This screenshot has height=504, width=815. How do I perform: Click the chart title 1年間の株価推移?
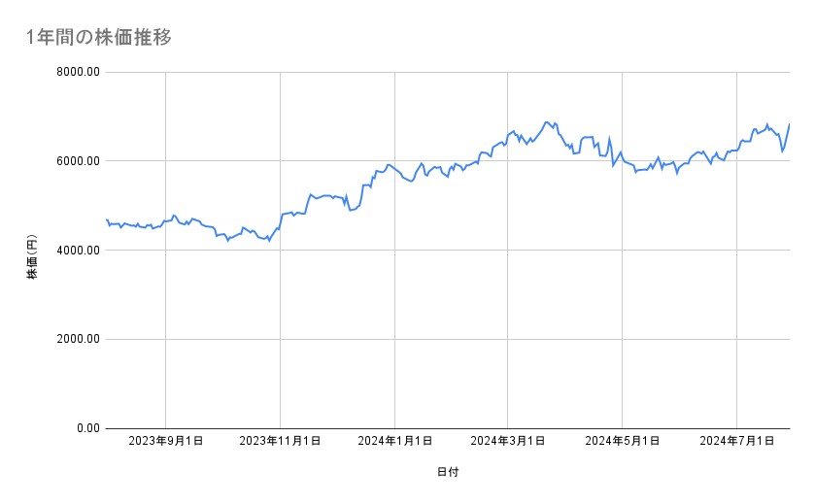coord(100,37)
